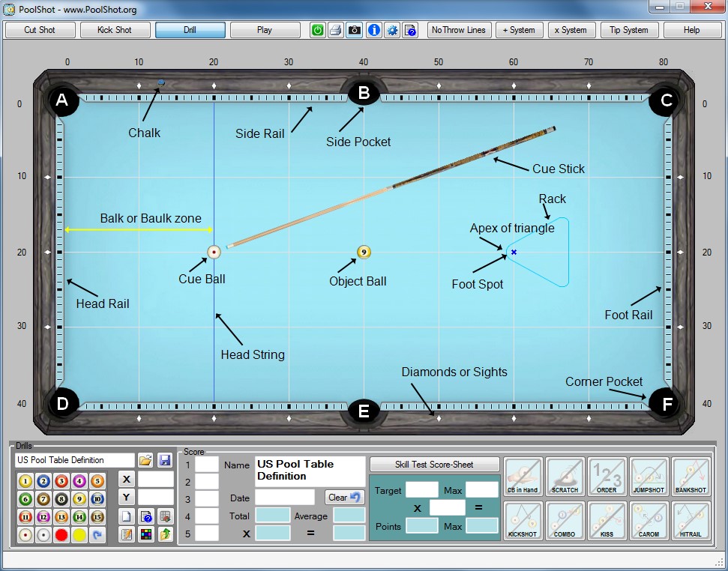Viewport: 728px width, 571px height.
Task: Select the red 3 ball
Action: coord(61,481)
